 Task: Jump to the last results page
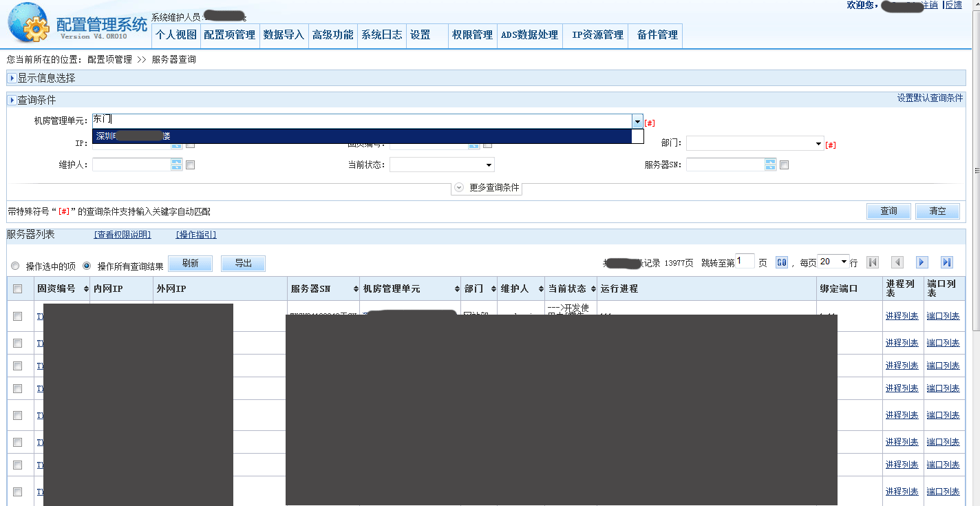pyautogui.click(x=947, y=262)
